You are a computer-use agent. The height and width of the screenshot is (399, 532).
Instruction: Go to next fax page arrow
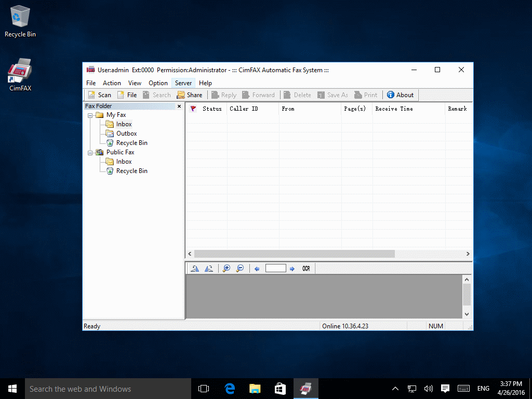tap(292, 269)
